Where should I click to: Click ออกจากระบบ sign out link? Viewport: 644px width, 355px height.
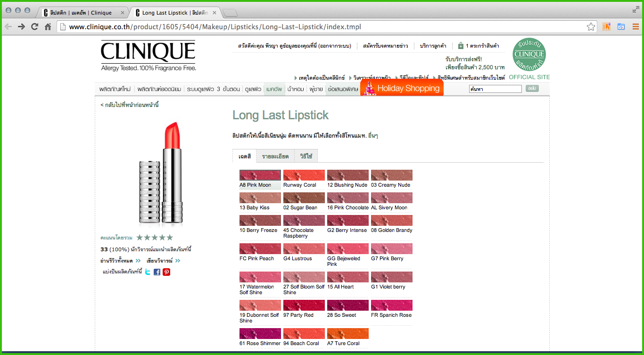tap(334, 46)
